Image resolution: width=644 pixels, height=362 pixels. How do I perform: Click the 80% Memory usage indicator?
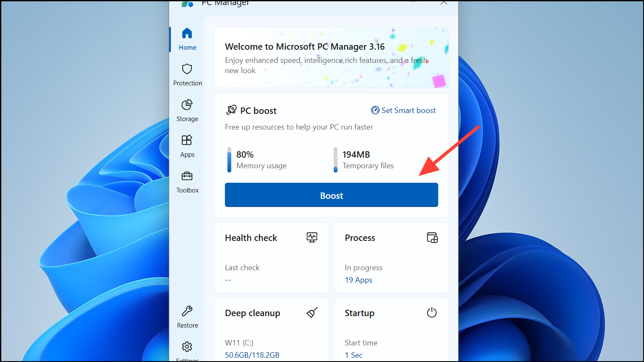click(x=257, y=160)
